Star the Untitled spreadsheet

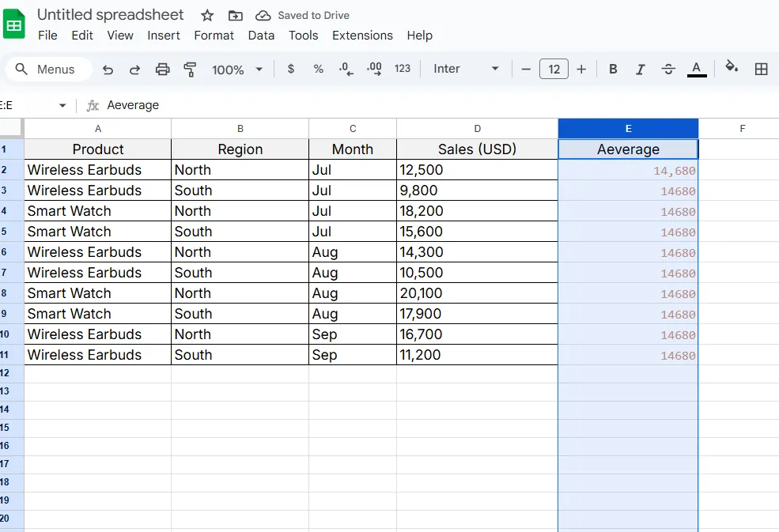207,15
